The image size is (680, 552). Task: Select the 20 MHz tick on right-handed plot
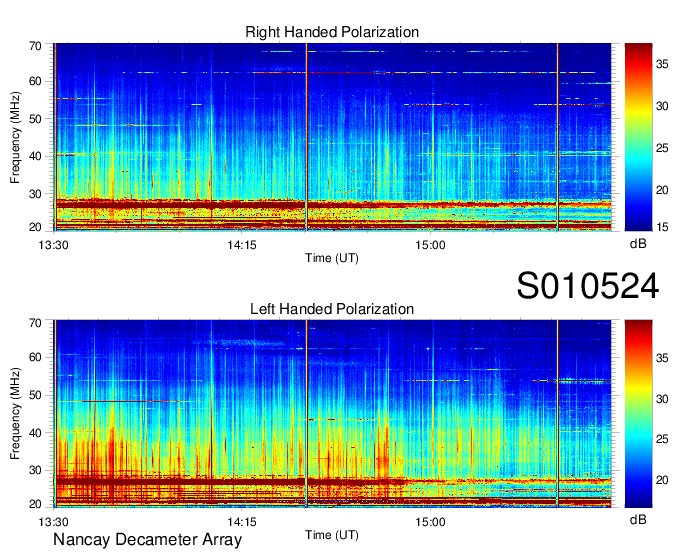pyautogui.click(x=35, y=227)
